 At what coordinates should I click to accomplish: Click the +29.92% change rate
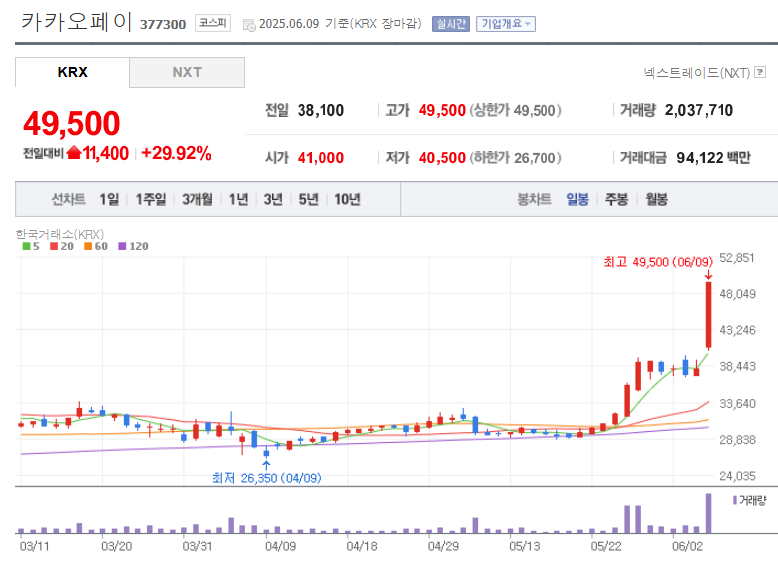(x=176, y=153)
